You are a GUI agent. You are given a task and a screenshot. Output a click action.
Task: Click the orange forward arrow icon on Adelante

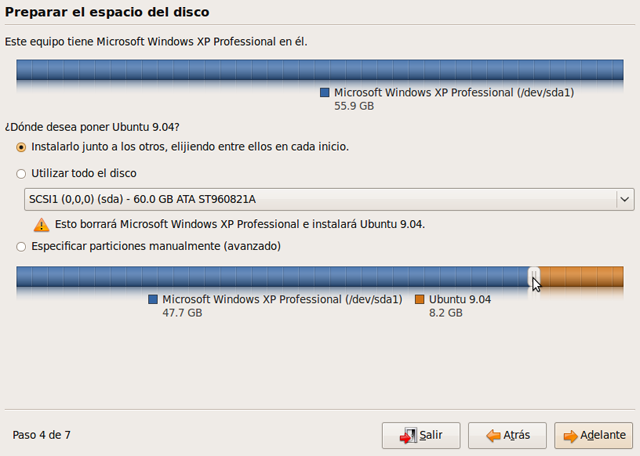pos(571,436)
